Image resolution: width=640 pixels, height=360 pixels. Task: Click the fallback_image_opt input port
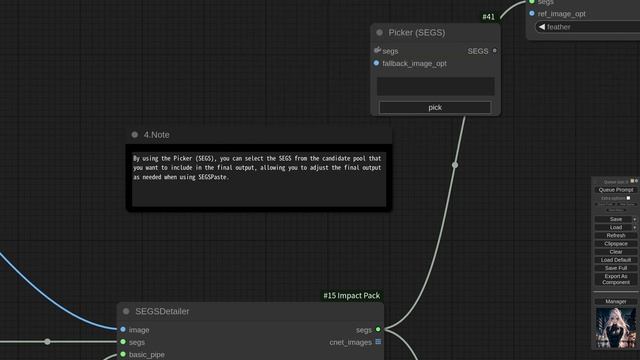click(376, 63)
